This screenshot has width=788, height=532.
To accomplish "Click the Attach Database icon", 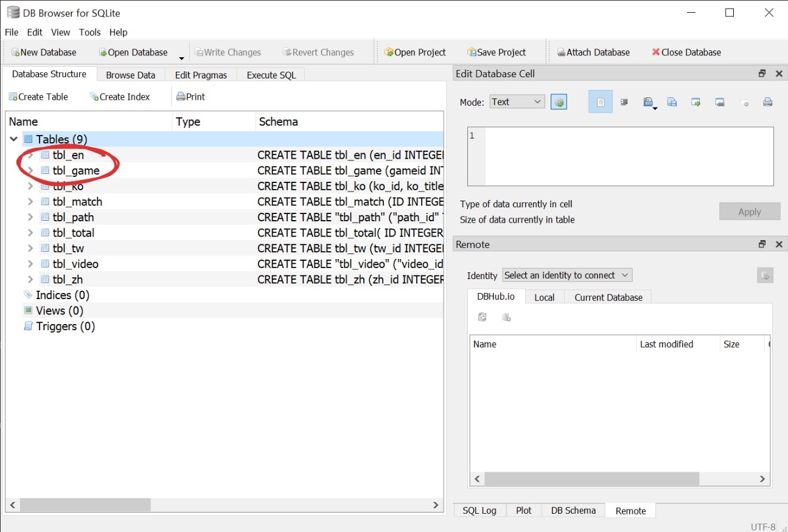I will coord(561,52).
